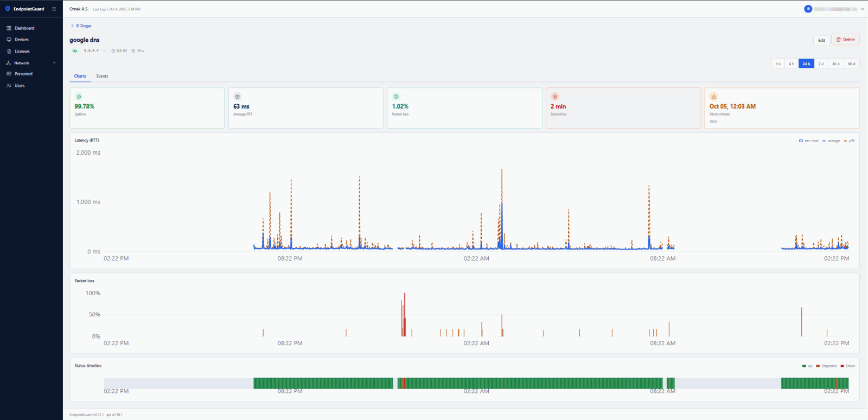
Task: Click the Dashboard grid icon
Action: (x=9, y=28)
